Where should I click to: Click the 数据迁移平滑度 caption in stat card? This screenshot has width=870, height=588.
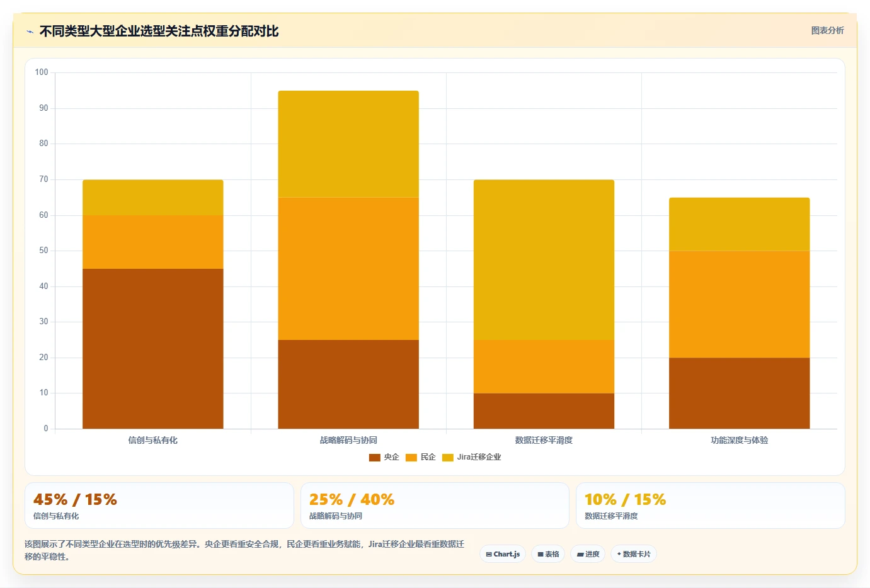[x=611, y=516]
